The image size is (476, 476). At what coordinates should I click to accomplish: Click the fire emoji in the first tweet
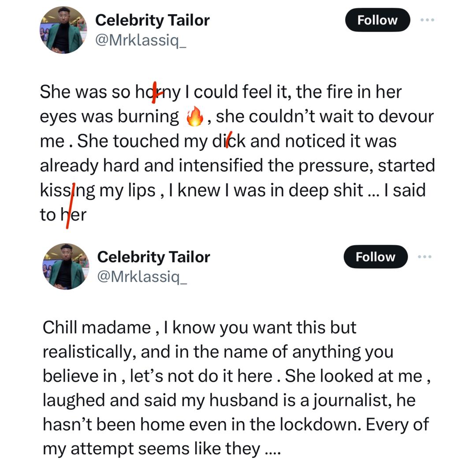click(x=195, y=117)
